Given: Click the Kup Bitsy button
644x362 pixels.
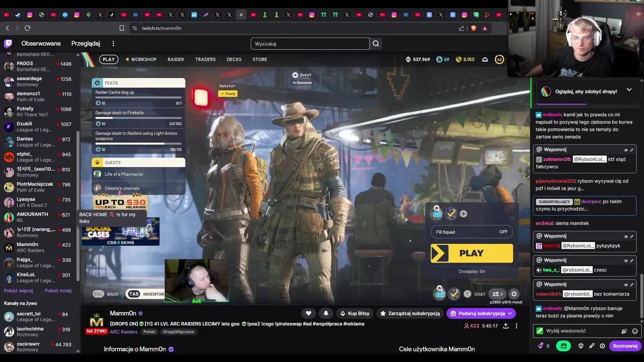Looking at the screenshot, I should tap(355, 313).
